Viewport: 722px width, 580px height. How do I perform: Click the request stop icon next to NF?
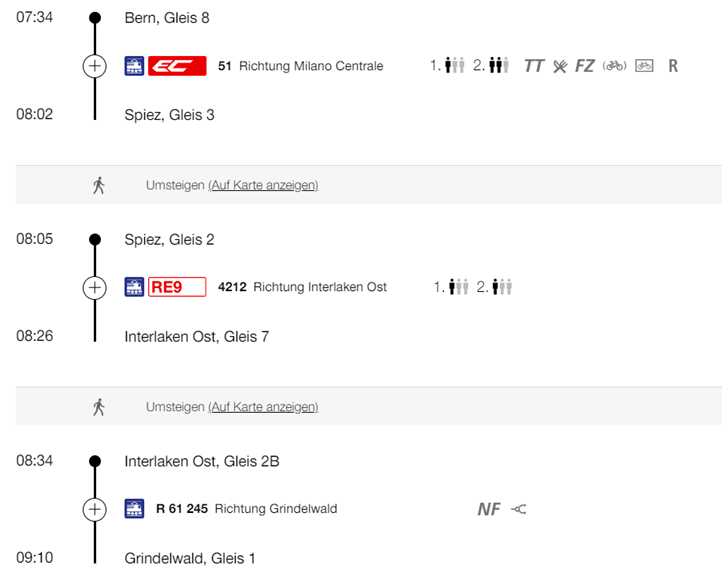pos(518,509)
